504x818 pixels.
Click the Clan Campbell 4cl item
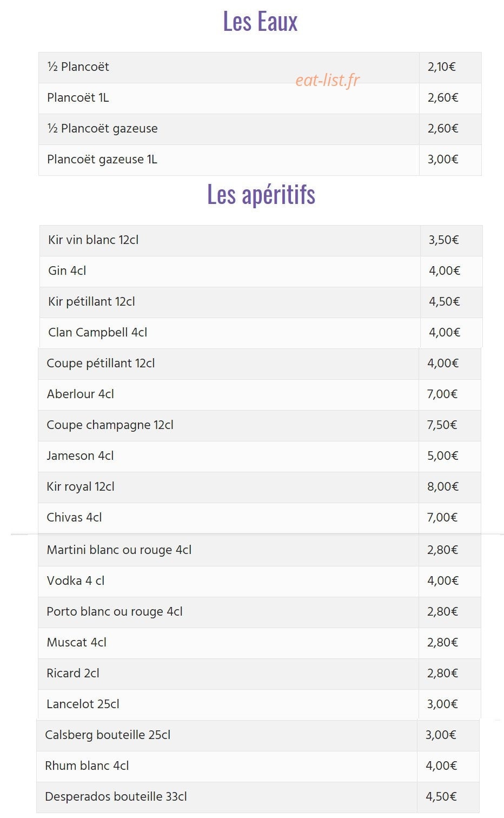(x=98, y=332)
